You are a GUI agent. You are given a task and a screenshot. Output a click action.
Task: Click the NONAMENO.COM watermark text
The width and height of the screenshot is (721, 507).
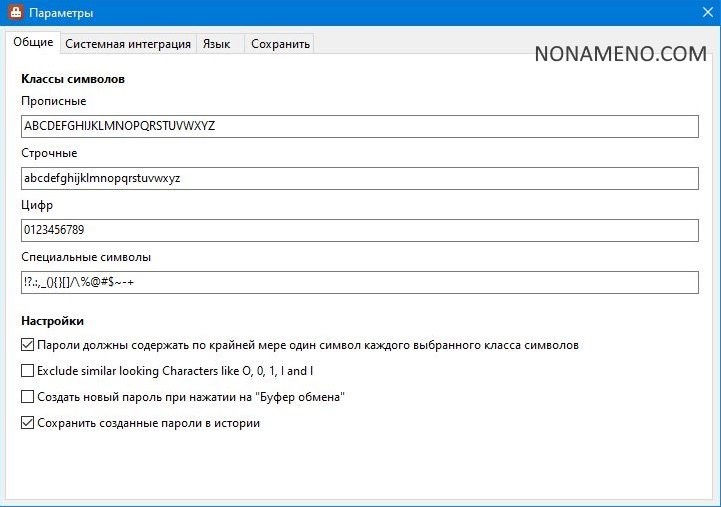[620, 54]
